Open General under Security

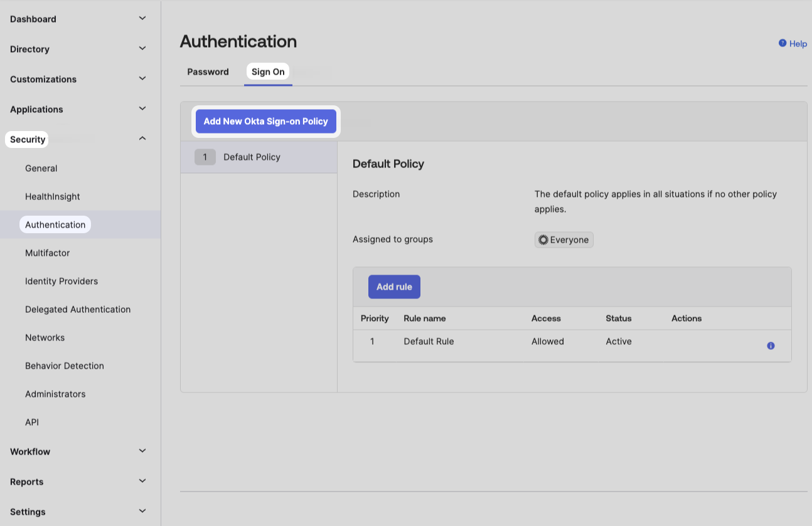(x=41, y=168)
